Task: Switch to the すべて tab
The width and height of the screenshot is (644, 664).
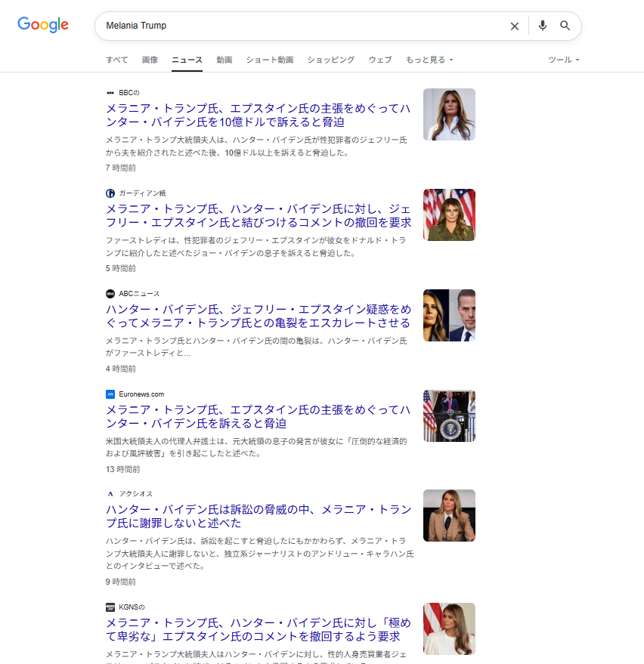Action: click(117, 60)
